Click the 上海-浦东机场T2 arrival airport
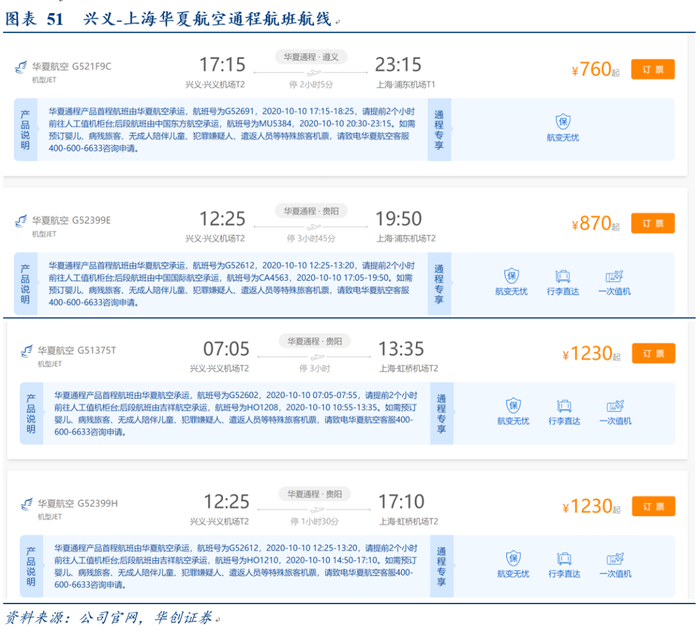Viewport: 700px width, 634px height. pyautogui.click(x=406, y=239)
